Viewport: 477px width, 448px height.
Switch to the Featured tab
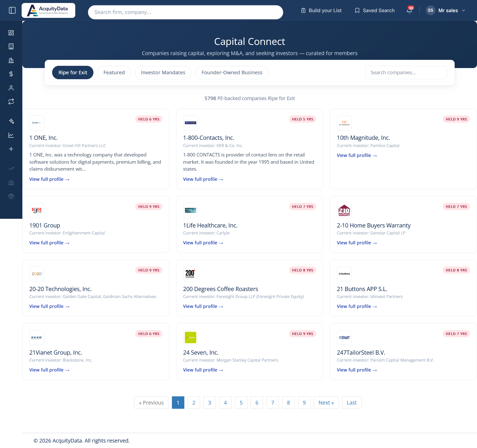click(114, 73)
